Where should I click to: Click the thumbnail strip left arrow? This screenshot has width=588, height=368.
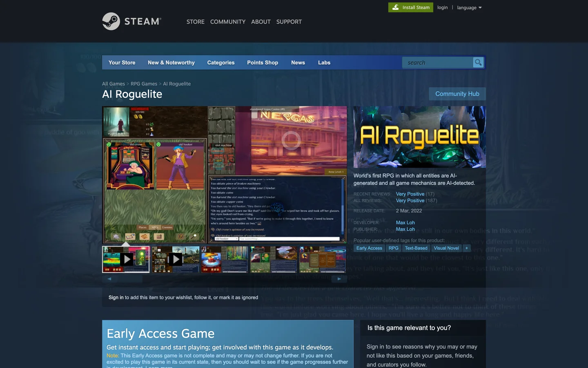pos(109,279)
